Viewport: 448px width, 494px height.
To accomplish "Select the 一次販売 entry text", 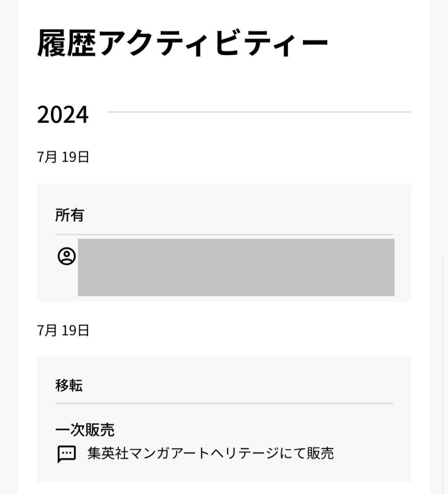I will click(x=85, y=430).
